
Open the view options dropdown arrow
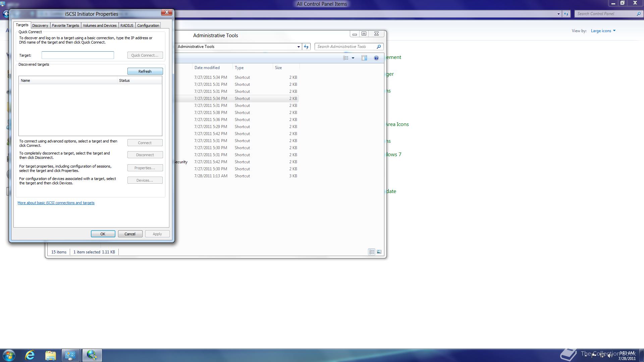(353, 58)
